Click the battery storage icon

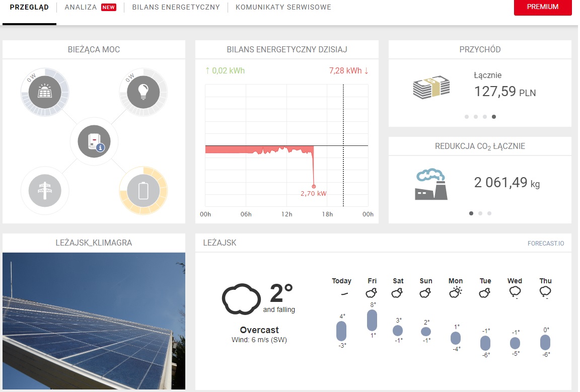coord(143,190)
